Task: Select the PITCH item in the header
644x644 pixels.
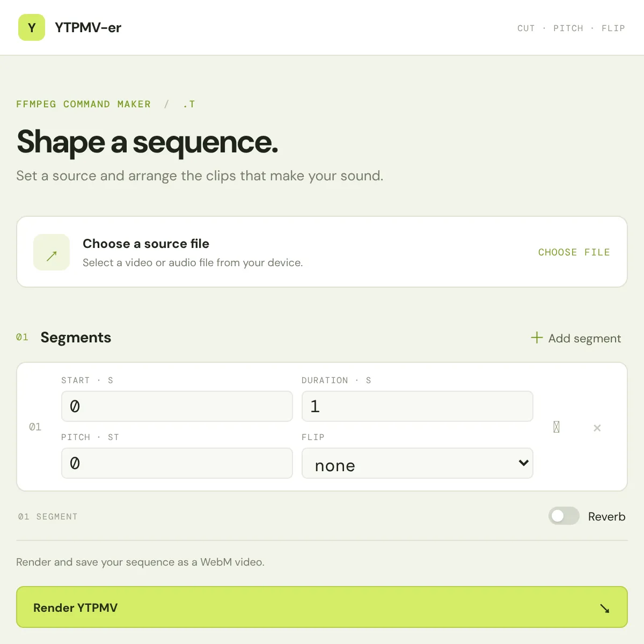Action: (568, 28)
